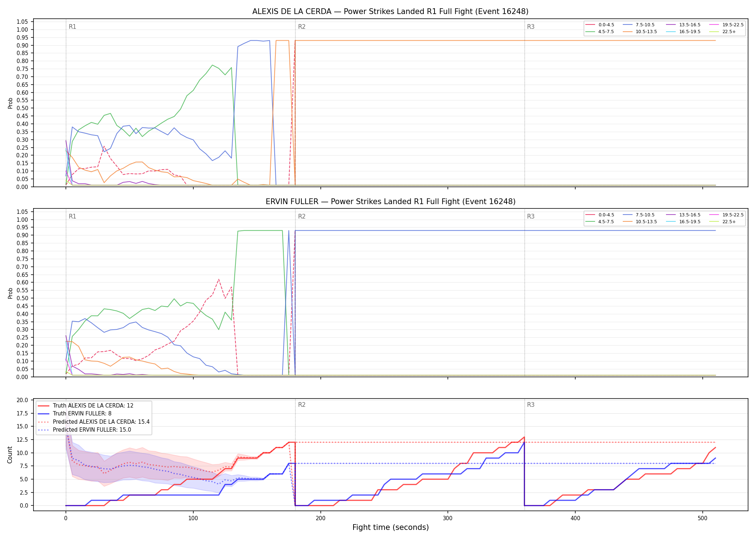This screenshot has width=756, height=540.
Task: Select '10.5-13.5' in the top chart legend
Action: coord(640,32)
